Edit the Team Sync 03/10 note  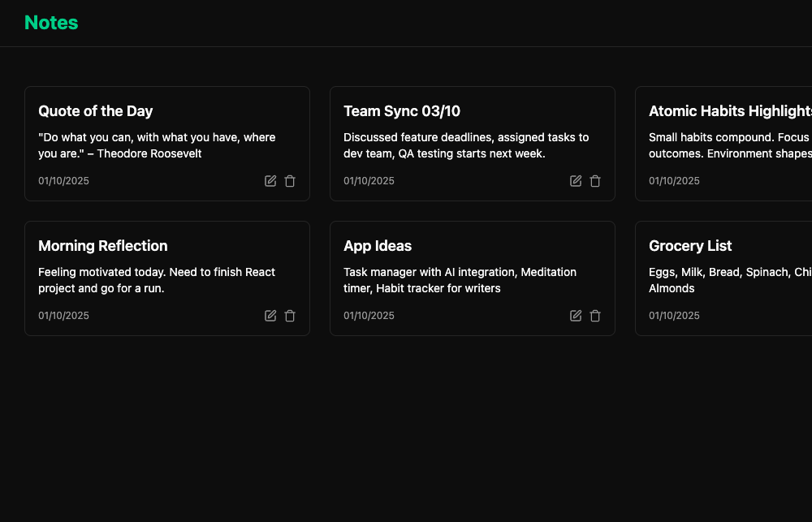(x=576, y=181)
